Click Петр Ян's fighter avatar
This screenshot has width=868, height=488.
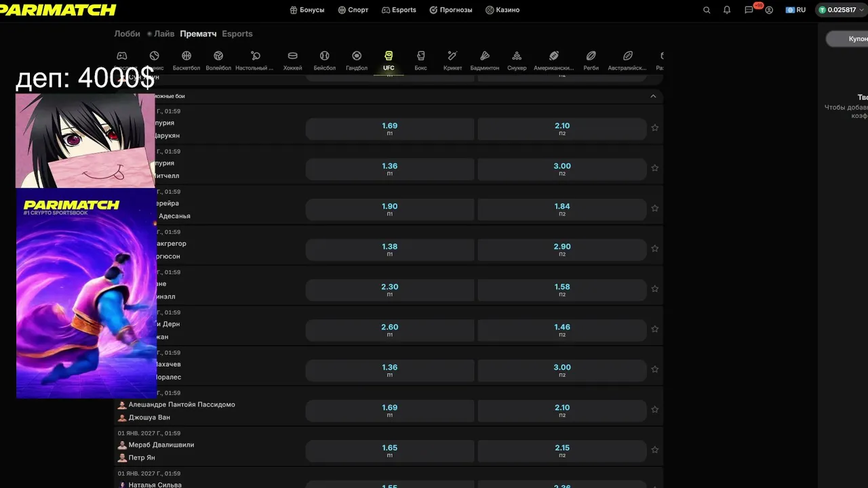click(122, 457)
